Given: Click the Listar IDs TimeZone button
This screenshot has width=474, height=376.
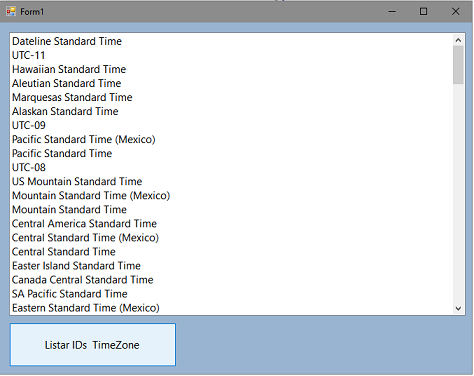Looking at the screenshot, I should click(x=93, y=344).
